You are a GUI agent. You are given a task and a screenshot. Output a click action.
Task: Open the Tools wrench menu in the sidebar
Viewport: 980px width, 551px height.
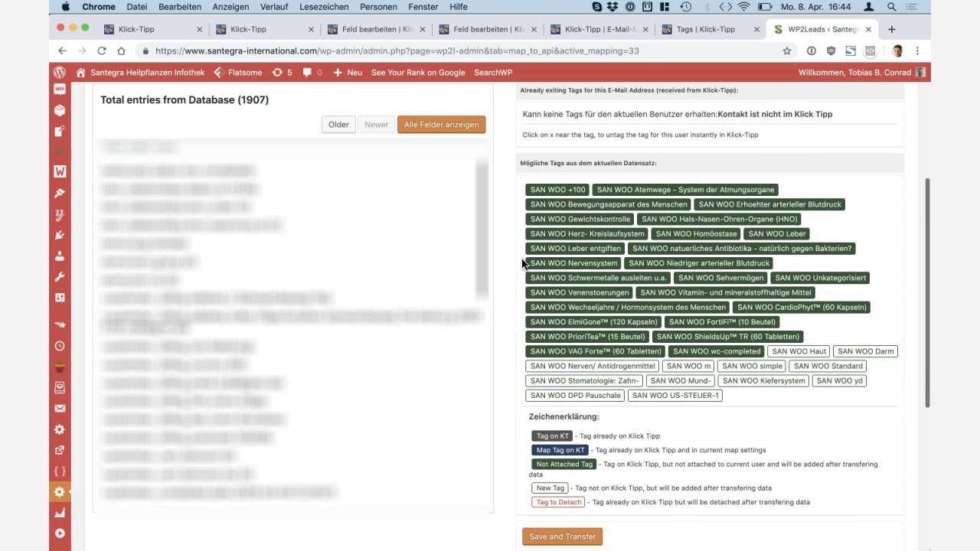[60, 276]
